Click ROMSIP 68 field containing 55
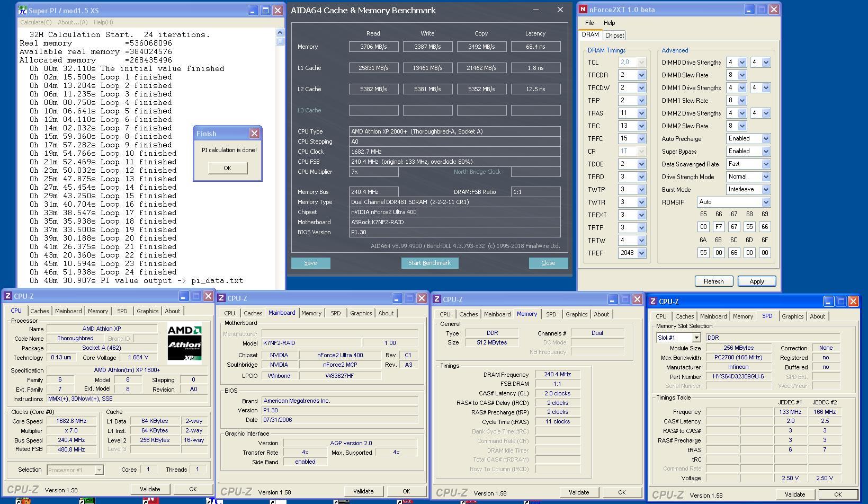This screenshot has width=868, height=504. (x=749, y=227)
